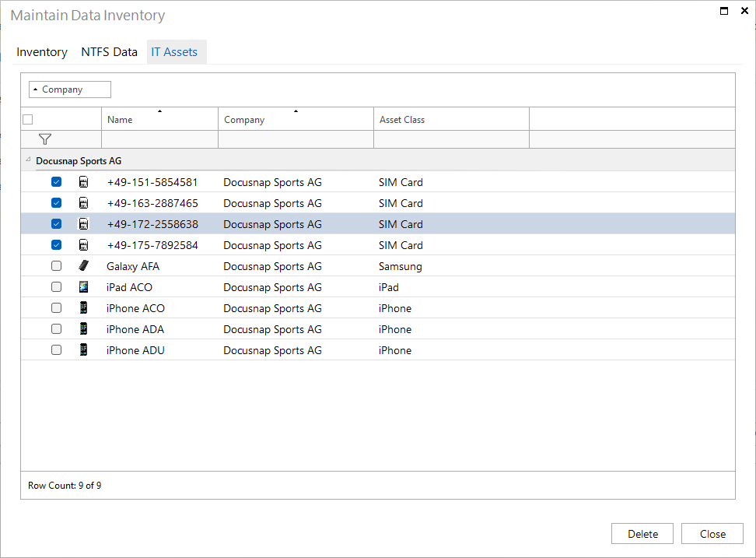Screen dimensions: 756x558
Task: Click the Galaxy AFA device icon
Action: pyautogui.click(x=83, y=265)
